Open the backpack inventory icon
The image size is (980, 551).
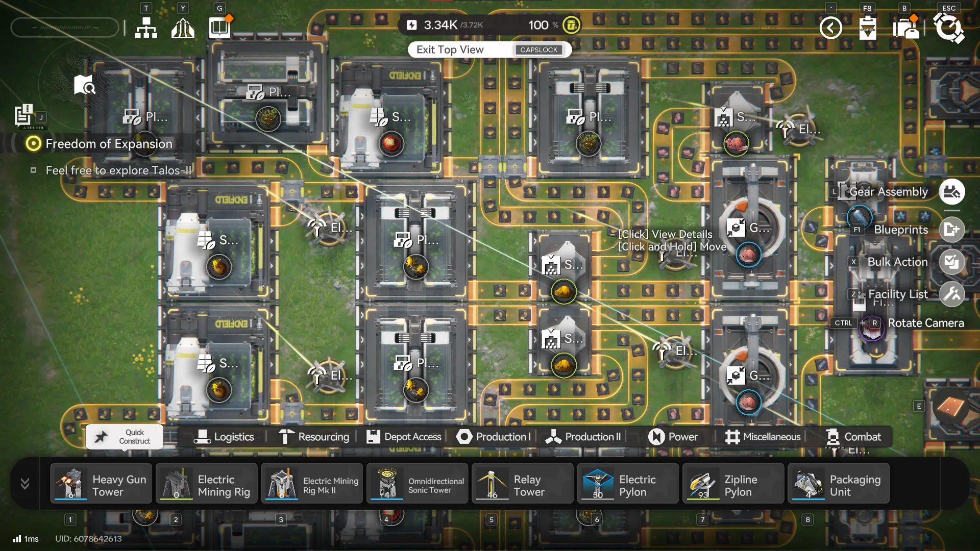click(906, 28)
